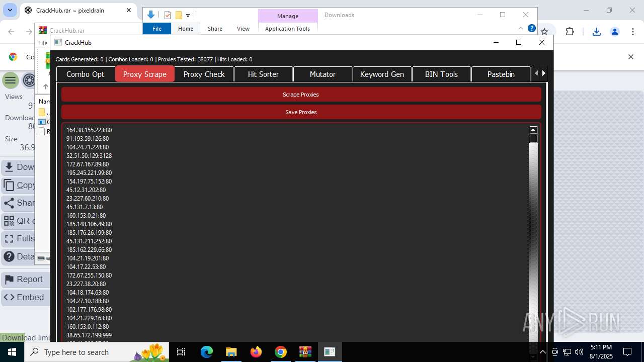Click the Save Proxies button
Screen dimensions: 644x362
301,112
